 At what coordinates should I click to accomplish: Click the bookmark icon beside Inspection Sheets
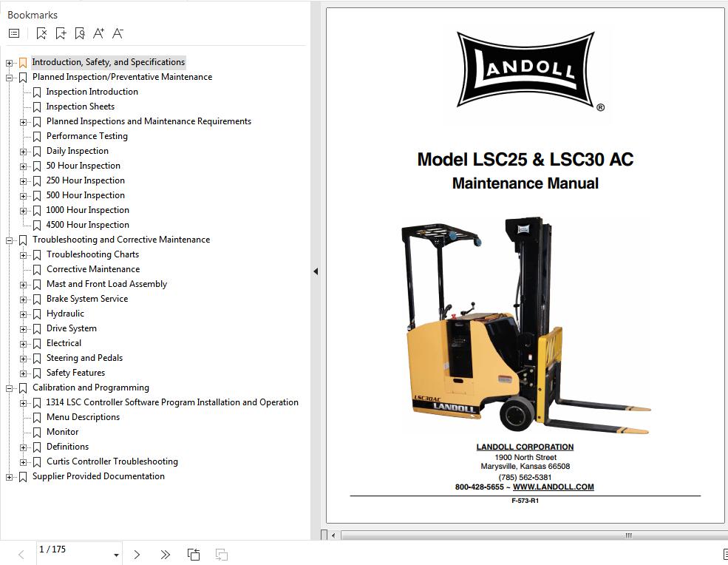tap(37, 107)
